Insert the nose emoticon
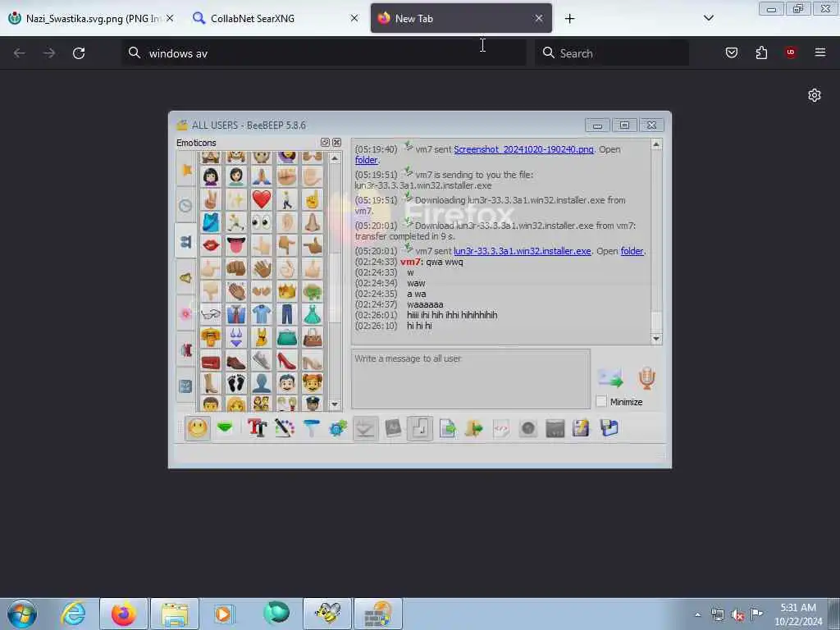840x630 pixels. click(313, 222)
